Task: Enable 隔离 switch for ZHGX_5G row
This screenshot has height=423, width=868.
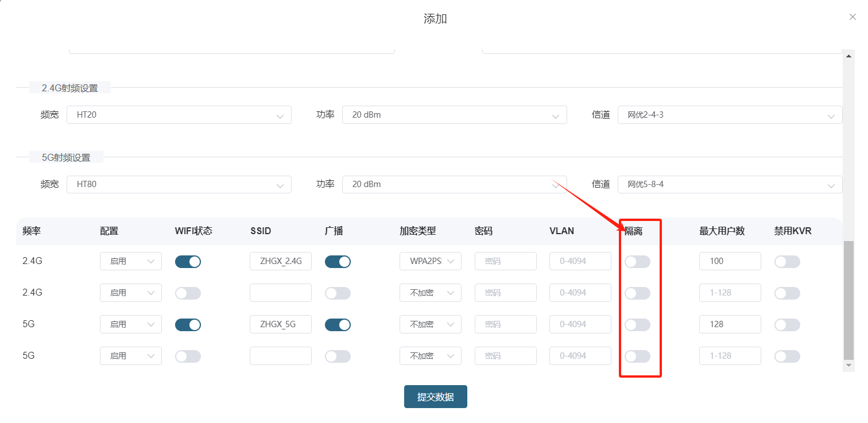Action: (637, 325)
